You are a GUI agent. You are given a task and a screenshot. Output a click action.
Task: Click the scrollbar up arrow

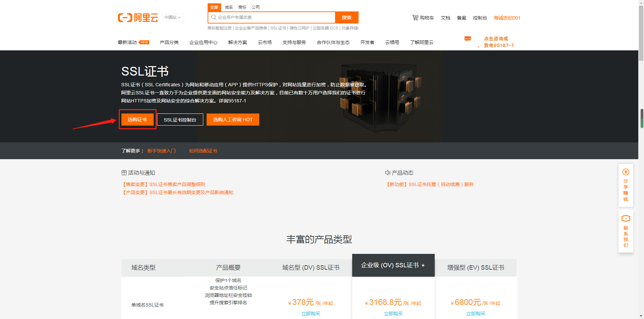click(641, 2)
